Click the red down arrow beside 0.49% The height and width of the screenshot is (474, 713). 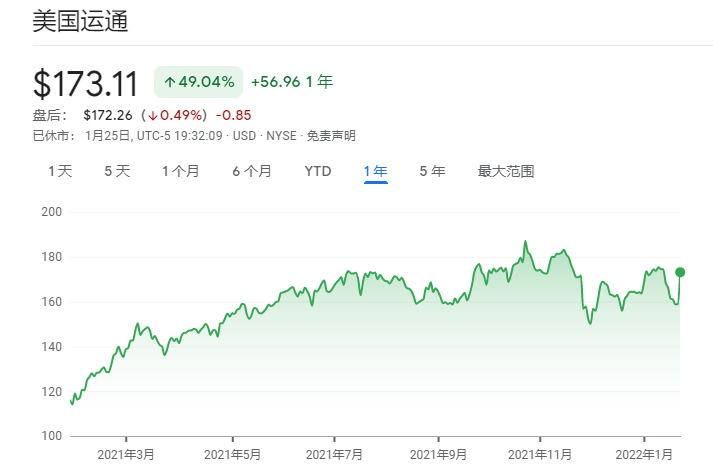(x=153, y=116)
